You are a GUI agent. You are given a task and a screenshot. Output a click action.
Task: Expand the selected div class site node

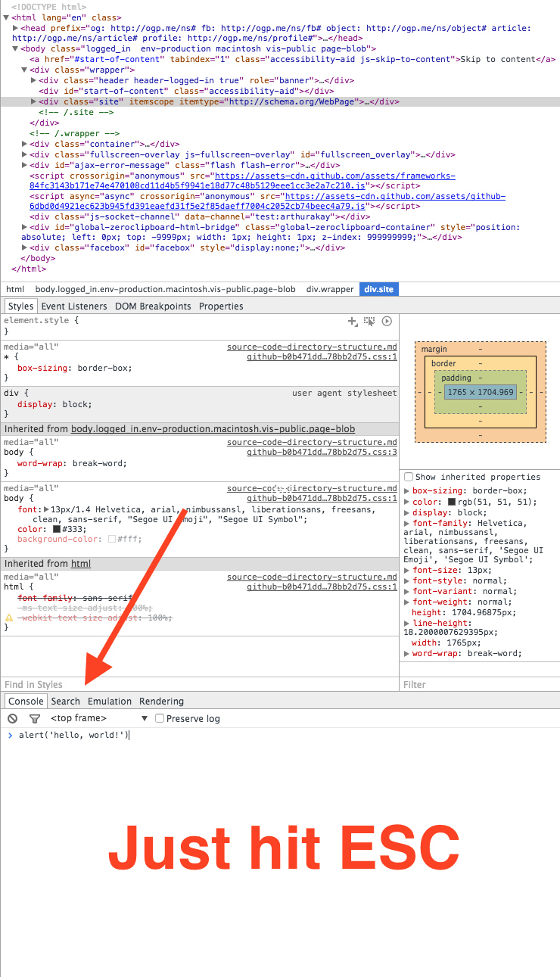pos(34,101)
